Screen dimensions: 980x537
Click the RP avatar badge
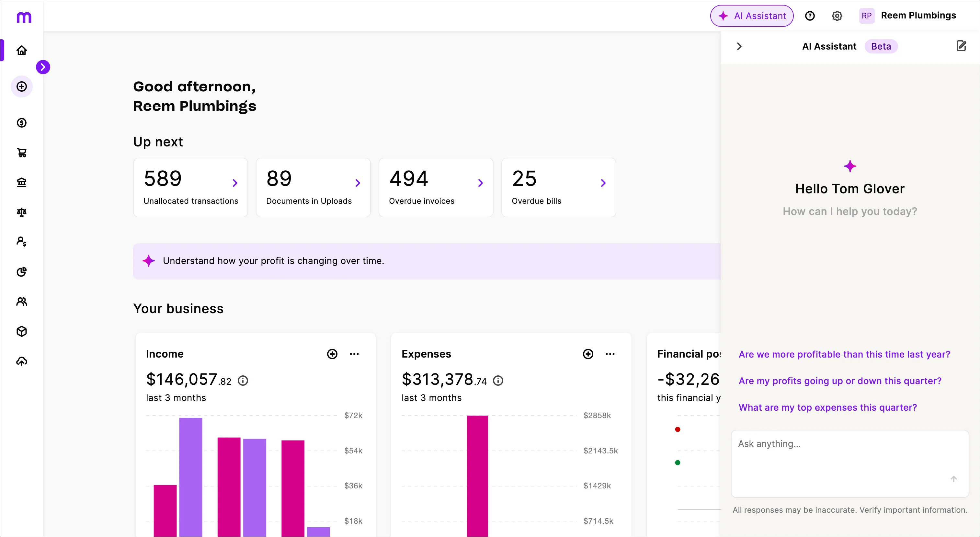click(867, 16)
